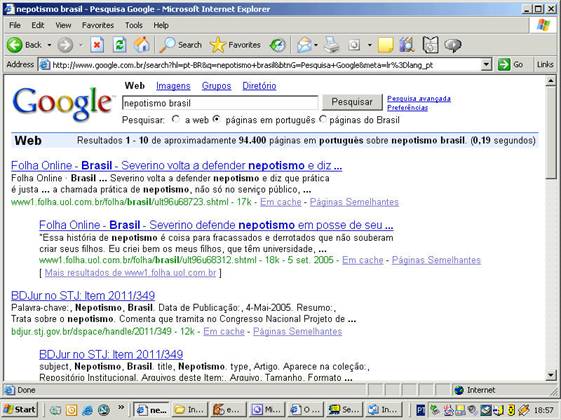Select 'páginas em português' radio button
Viewport: 561px width, 420px height.
pos(216,119)
